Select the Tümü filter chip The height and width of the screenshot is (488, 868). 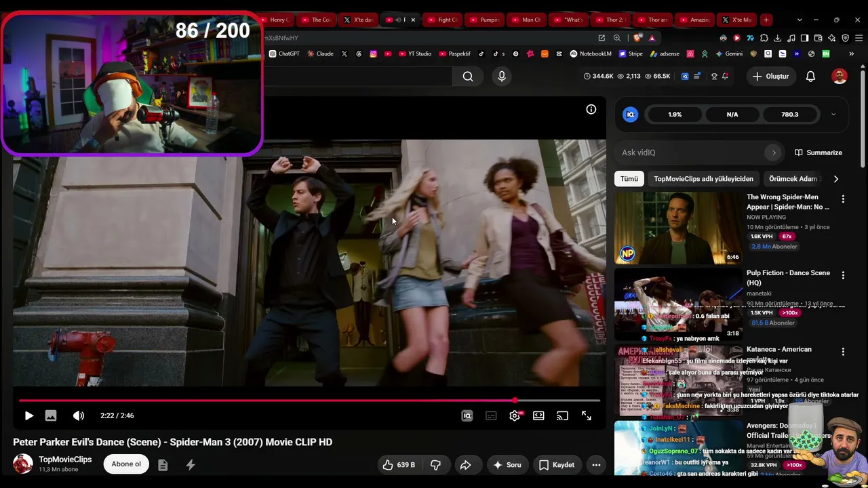click(629, 179)
